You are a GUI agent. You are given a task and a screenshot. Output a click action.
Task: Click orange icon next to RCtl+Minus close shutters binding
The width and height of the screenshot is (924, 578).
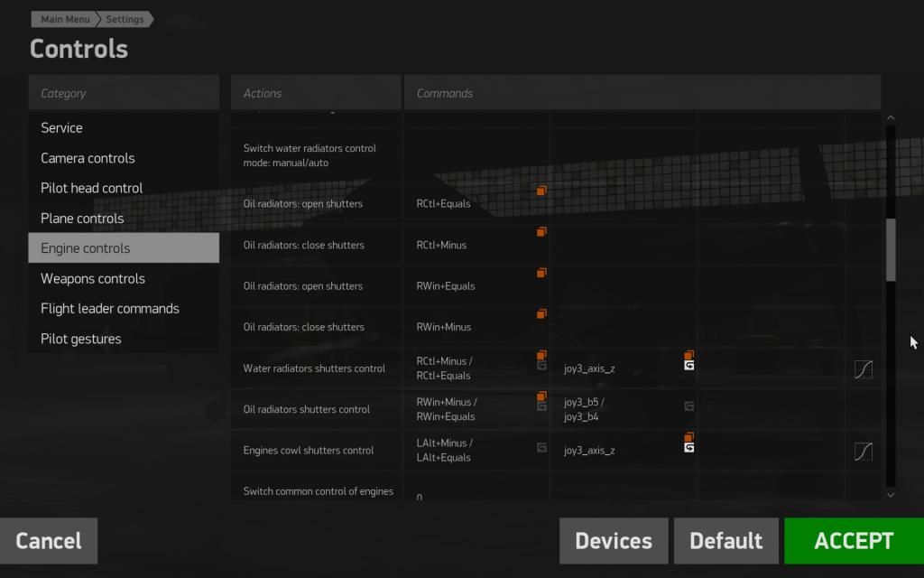541,231
